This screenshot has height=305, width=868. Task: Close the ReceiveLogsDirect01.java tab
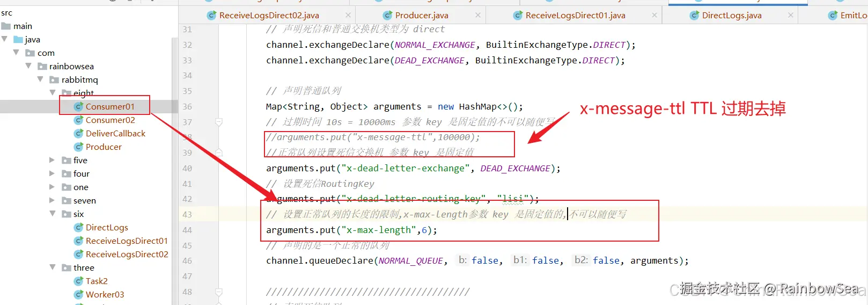coord(654,16)
